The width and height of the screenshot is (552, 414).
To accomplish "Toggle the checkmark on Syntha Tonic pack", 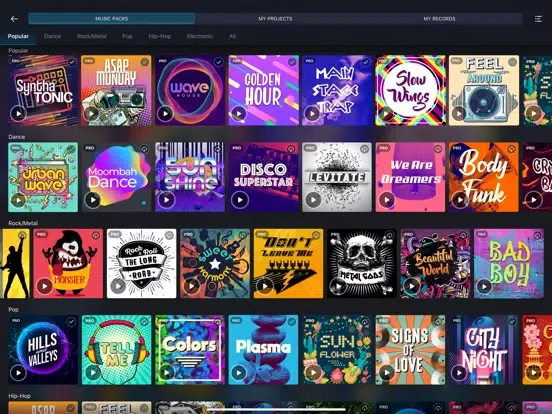I will (x=72, y=62).
